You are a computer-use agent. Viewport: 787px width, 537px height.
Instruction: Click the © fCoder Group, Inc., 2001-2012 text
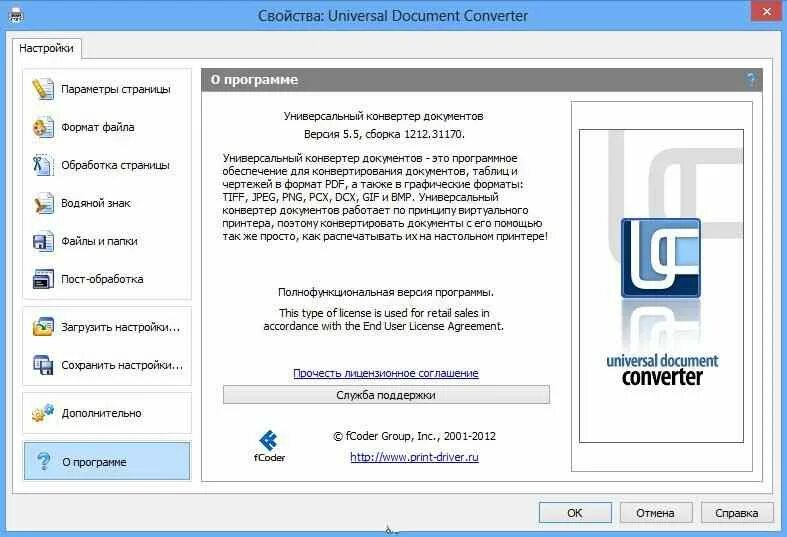tap(414, 436)
